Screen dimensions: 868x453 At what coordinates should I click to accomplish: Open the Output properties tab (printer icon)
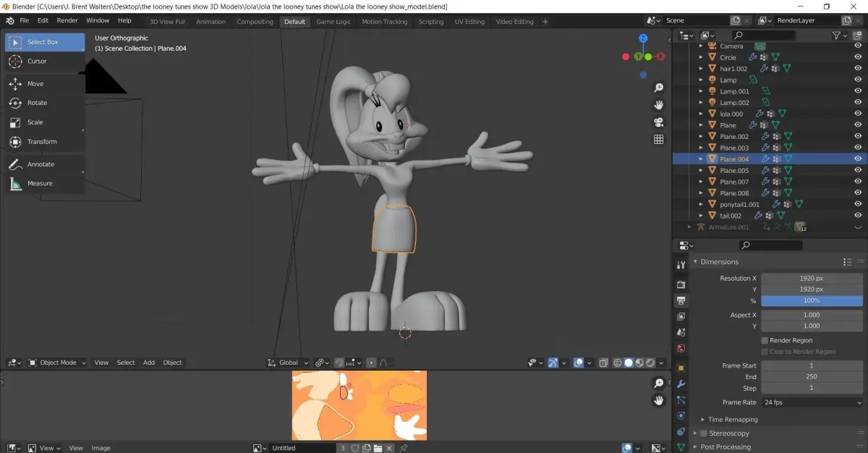[x=681, y=300]
